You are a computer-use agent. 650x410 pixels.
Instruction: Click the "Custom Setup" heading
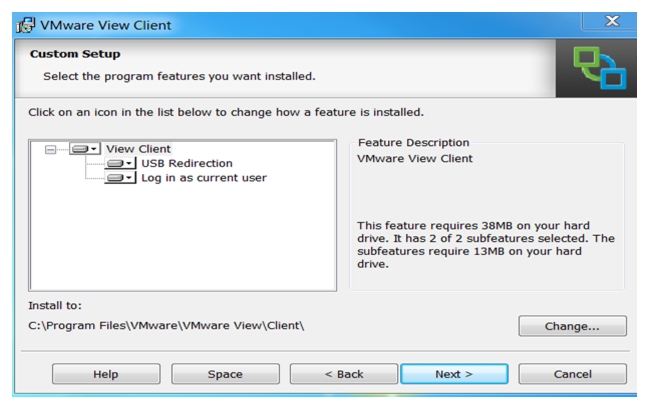click(x=75, y=54)
